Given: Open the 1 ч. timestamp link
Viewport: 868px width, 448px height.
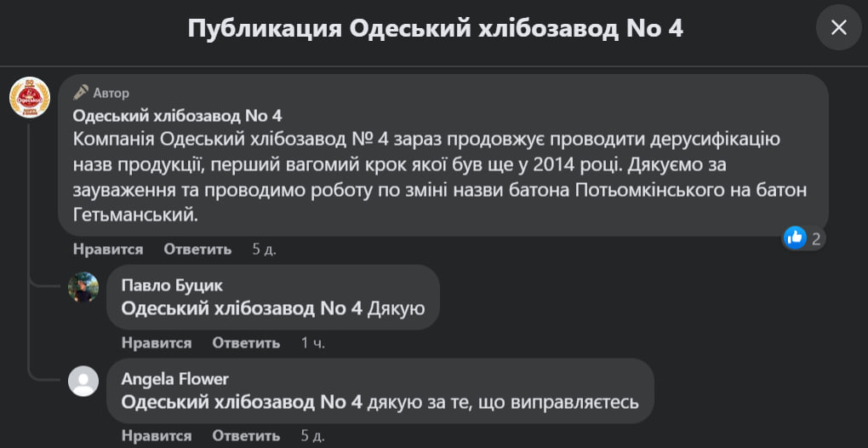Looking at the screenshot, I should click(312, 343).
